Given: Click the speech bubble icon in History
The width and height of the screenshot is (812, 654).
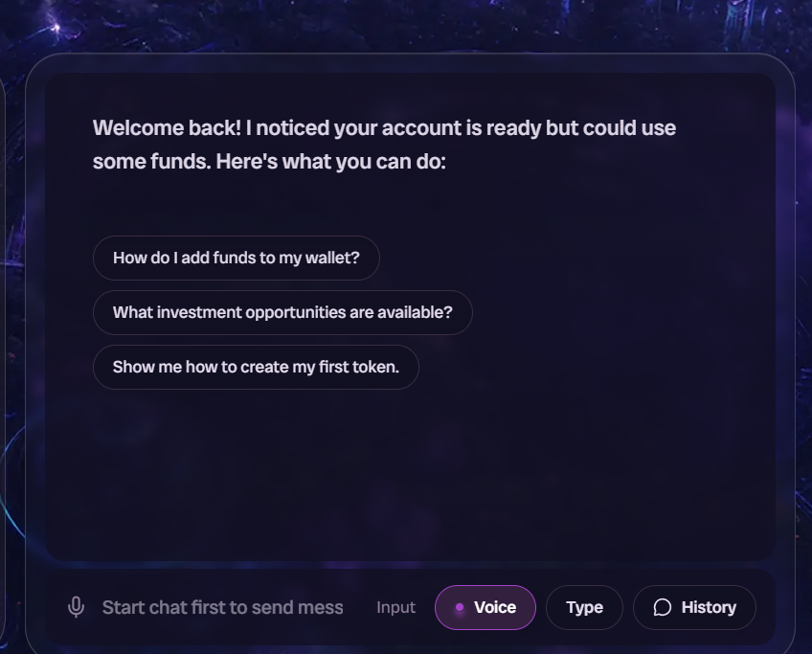Looking at the screenshot, I should (x=662, y=607).
